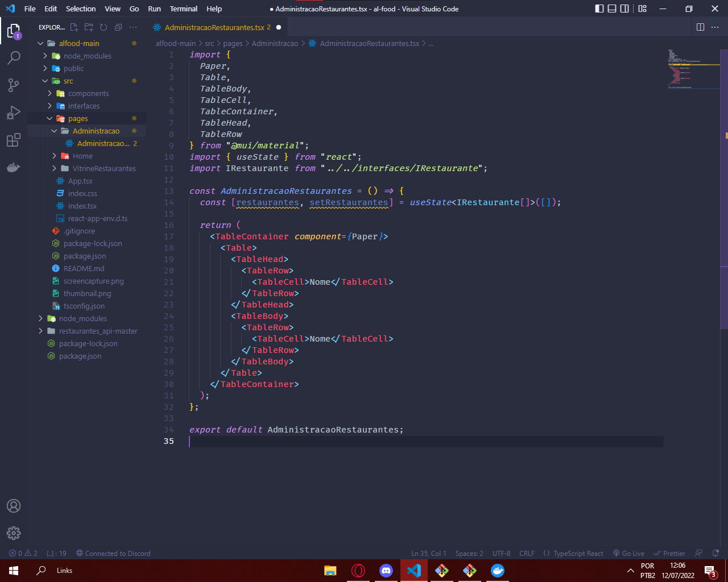Open the Source Control view

[x=14, y=85]
